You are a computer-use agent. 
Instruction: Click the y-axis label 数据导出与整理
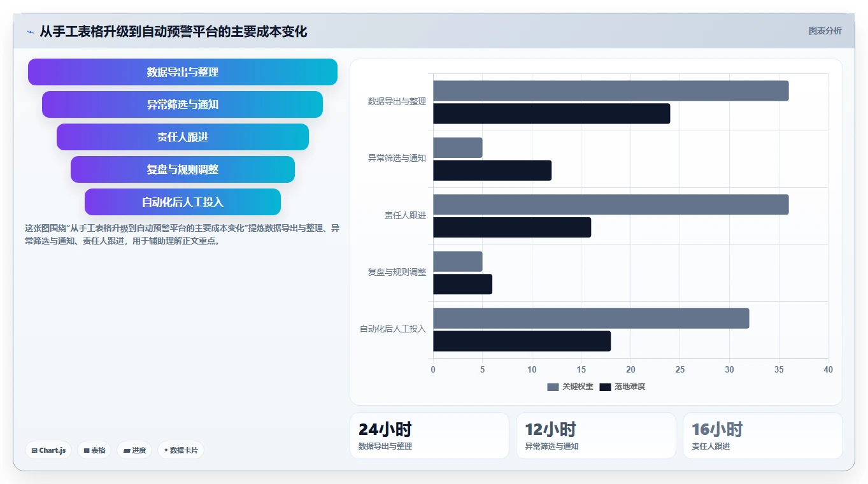coord(397,101)
